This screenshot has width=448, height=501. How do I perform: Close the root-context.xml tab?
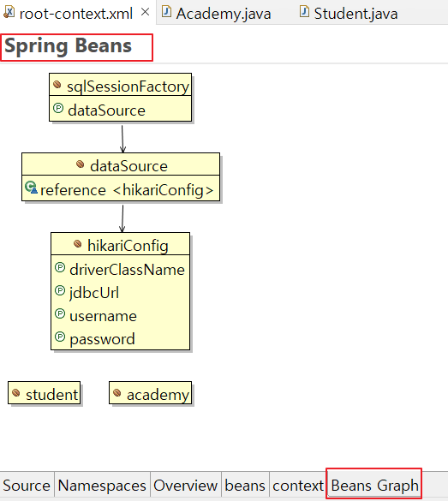tap(145, 12)
